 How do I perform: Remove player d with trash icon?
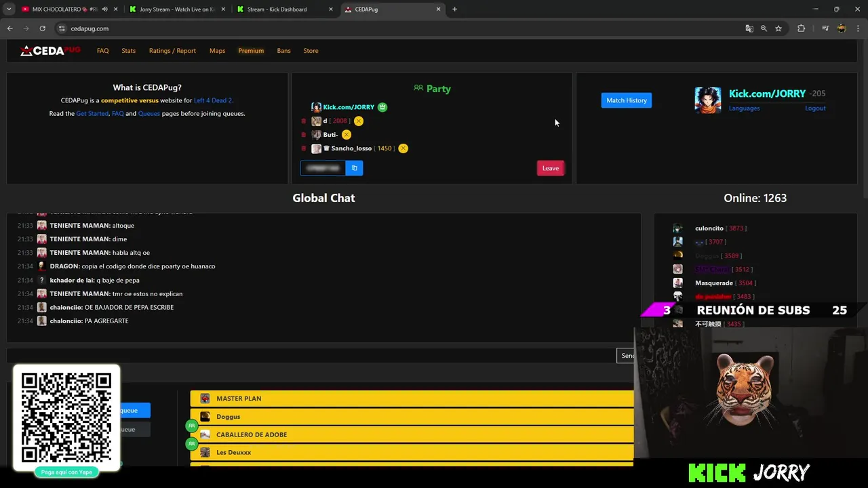click(304, 121)
